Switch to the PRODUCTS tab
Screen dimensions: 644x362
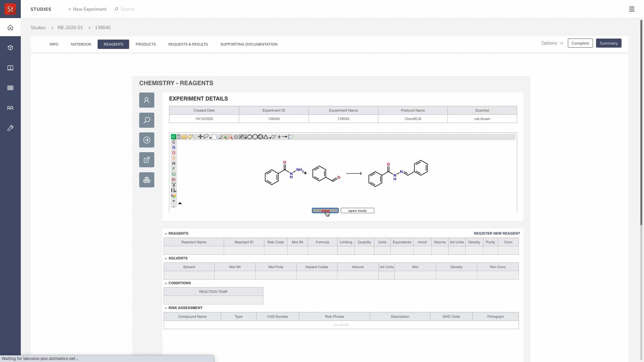(146, 44)
